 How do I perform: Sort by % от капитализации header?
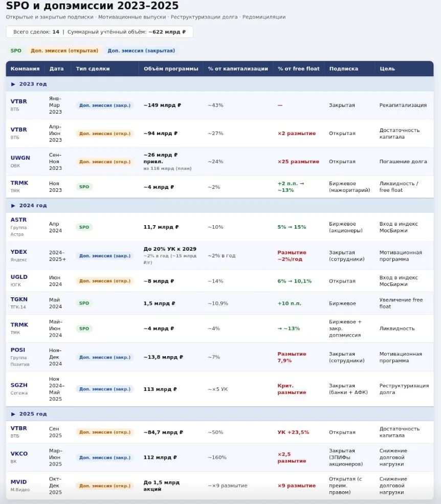(238, 69)
